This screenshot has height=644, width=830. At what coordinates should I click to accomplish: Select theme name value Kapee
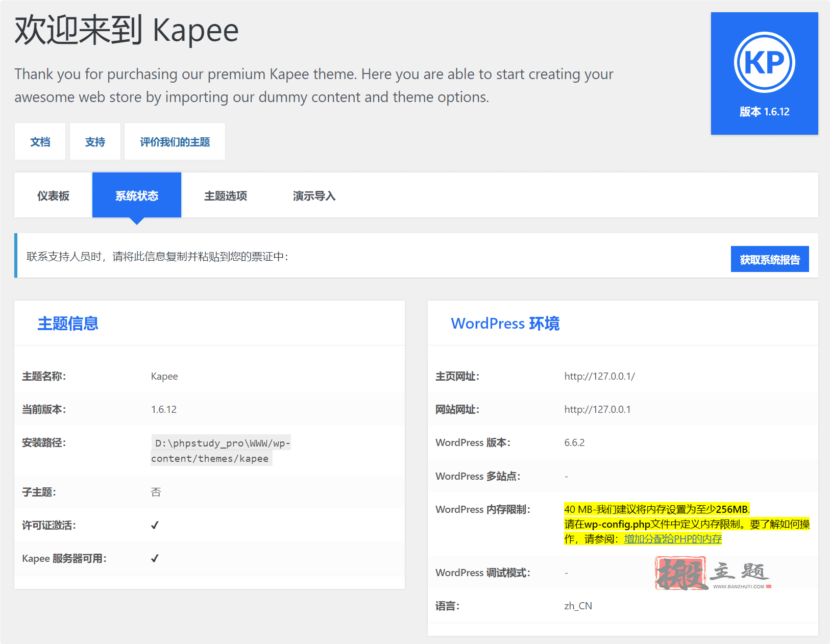[164, 376]
